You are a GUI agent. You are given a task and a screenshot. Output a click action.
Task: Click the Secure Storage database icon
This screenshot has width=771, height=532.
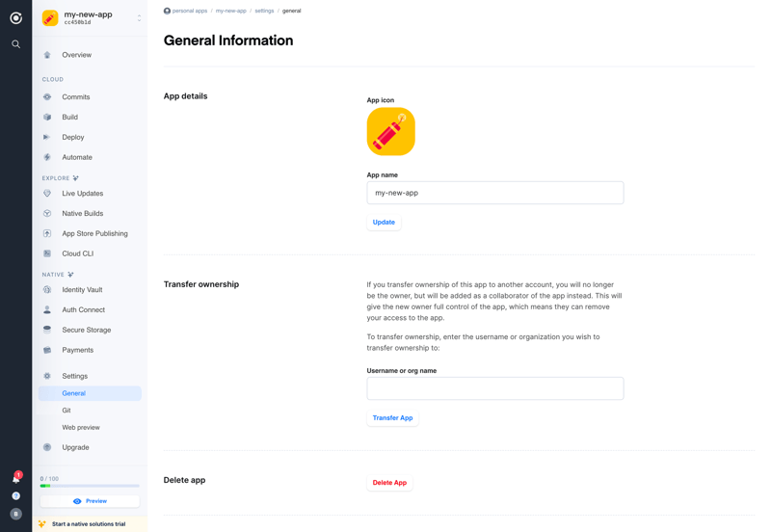click(x=47, y=330)
